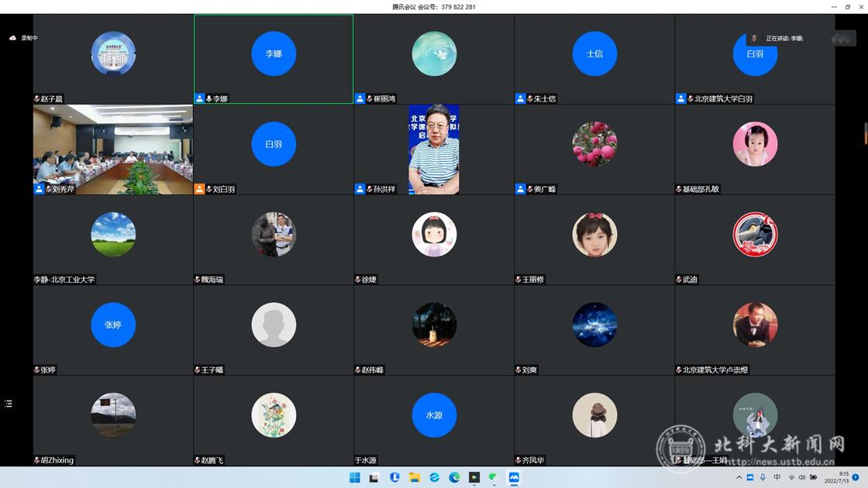Select the 李娜 avatar in highlighted tile
Image resolution: width=868 pixels, height=488 pixels.
(274, 53)
